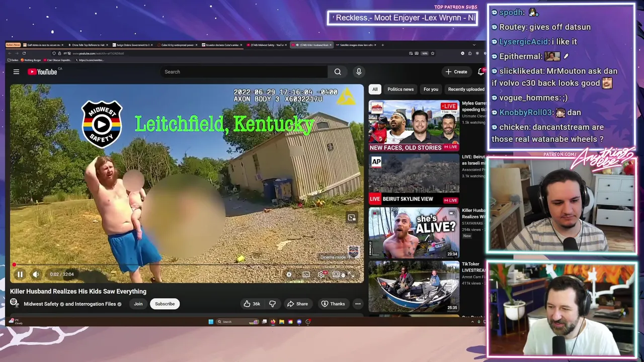Screen dimensions: 644x362
Task: Toggle subtitles/closed captions in the player
Action: click(x=306, y=275)
